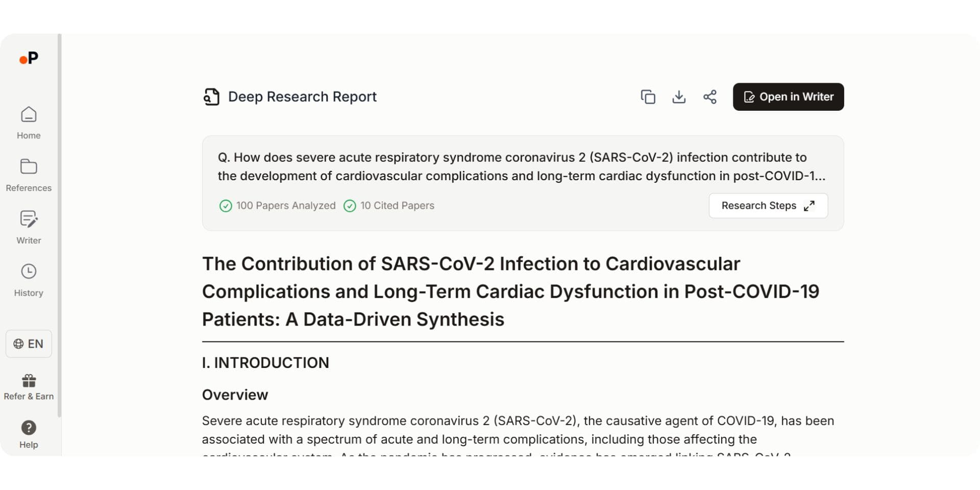Click the share report icon
The height and width of the screenshot is (490, 980).
pos(710,97)
